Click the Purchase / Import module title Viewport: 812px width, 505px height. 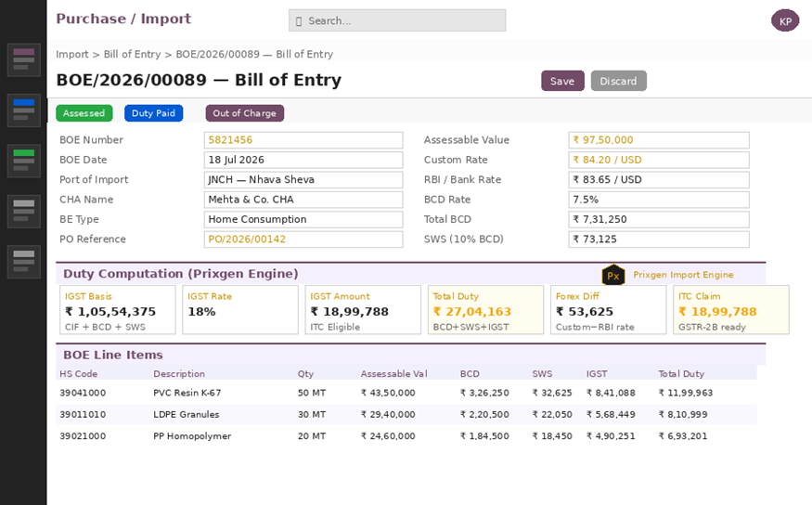coord(123,19)
